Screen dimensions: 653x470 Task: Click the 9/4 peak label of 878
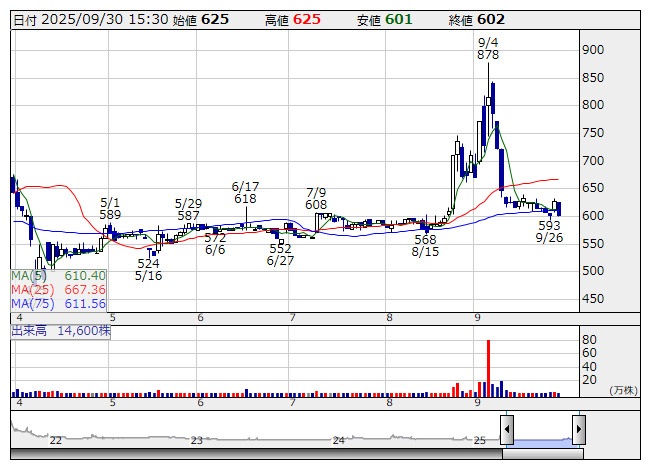tap(488, 50)
